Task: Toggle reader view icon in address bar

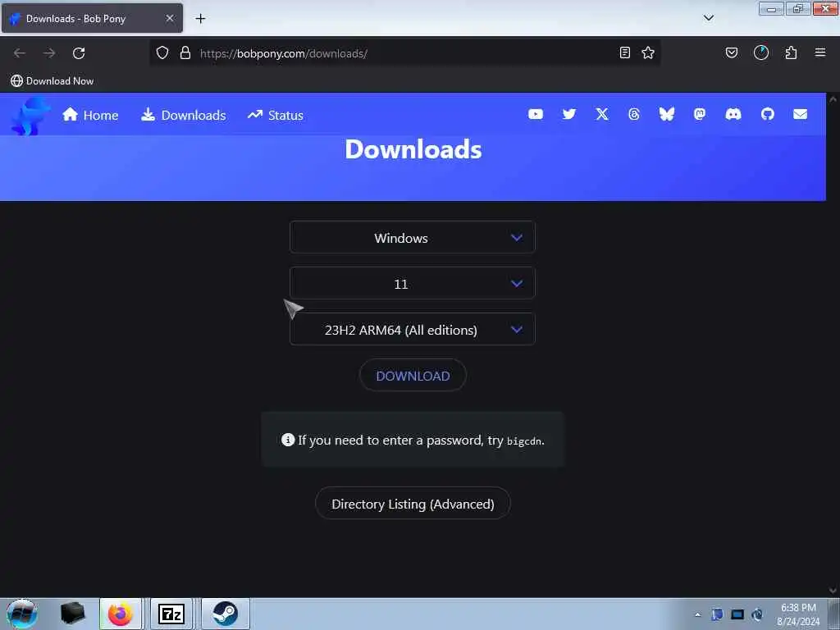Action: (x=624, y=52)
